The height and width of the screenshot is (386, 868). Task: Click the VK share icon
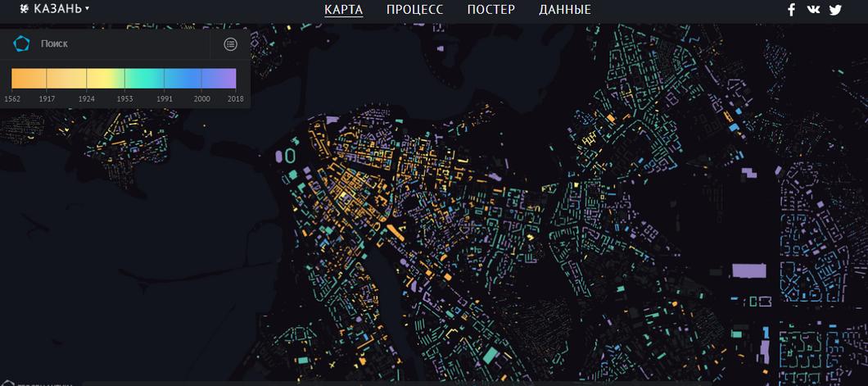813,10
